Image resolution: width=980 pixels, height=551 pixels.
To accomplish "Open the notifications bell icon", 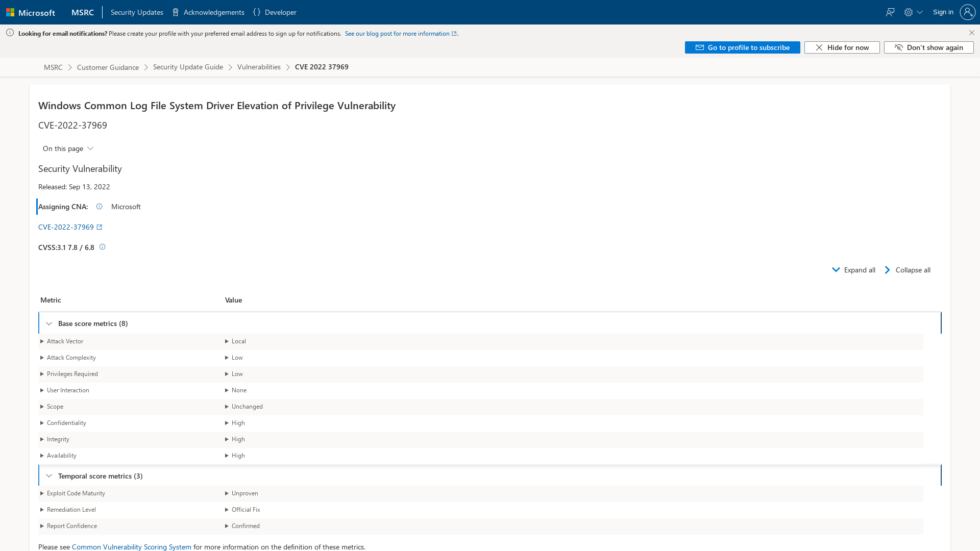I will point(890,12).
